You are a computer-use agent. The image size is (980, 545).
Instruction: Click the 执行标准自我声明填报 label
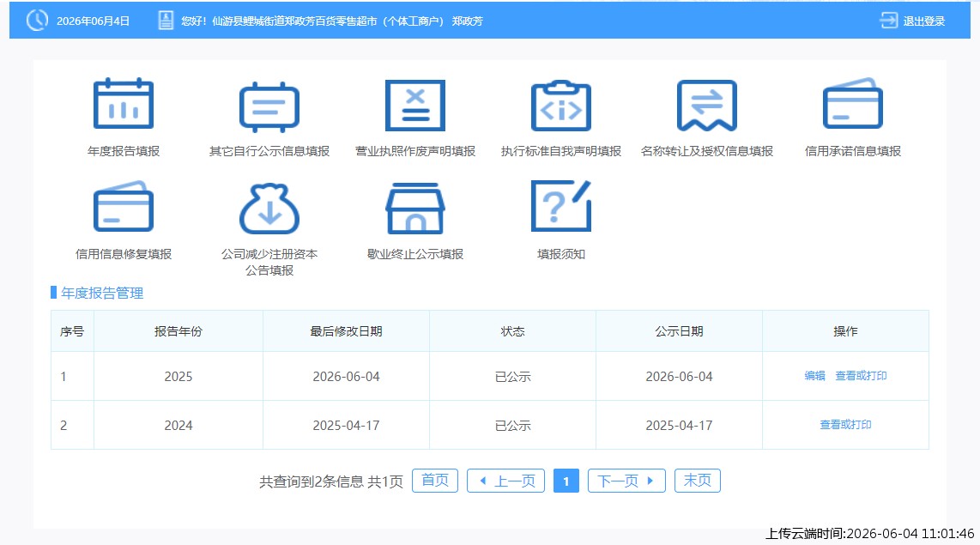coord(560,151)
